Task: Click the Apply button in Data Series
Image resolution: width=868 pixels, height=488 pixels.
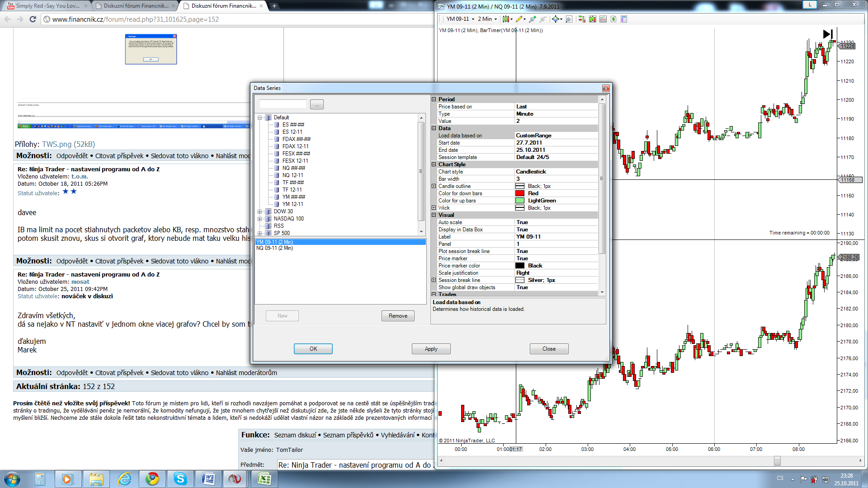Action: pyautogui.click(x=431, y=349)
